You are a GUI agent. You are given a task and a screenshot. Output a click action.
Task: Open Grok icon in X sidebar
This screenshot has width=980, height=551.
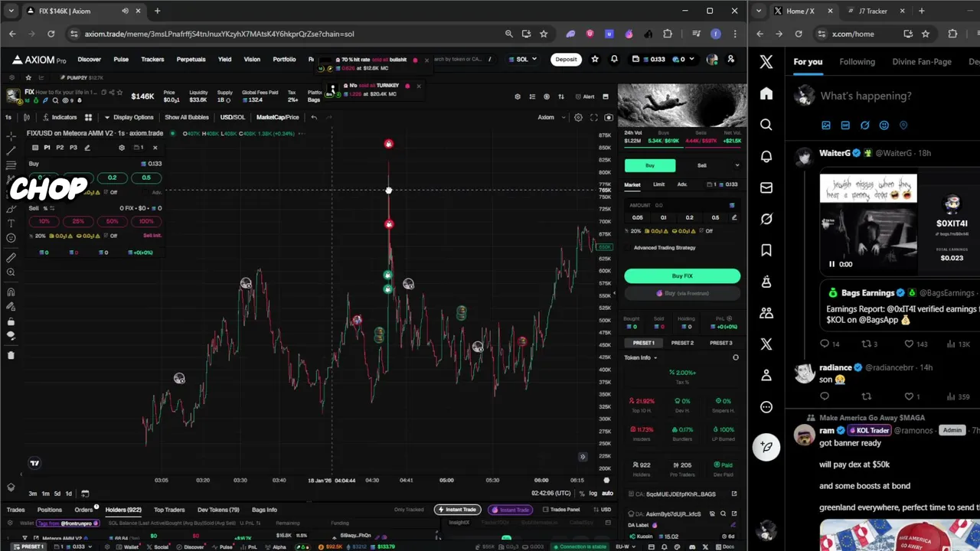tap(766, 219)
